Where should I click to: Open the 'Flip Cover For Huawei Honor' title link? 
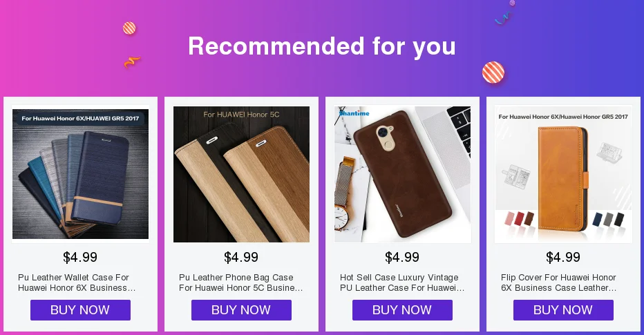559,283
